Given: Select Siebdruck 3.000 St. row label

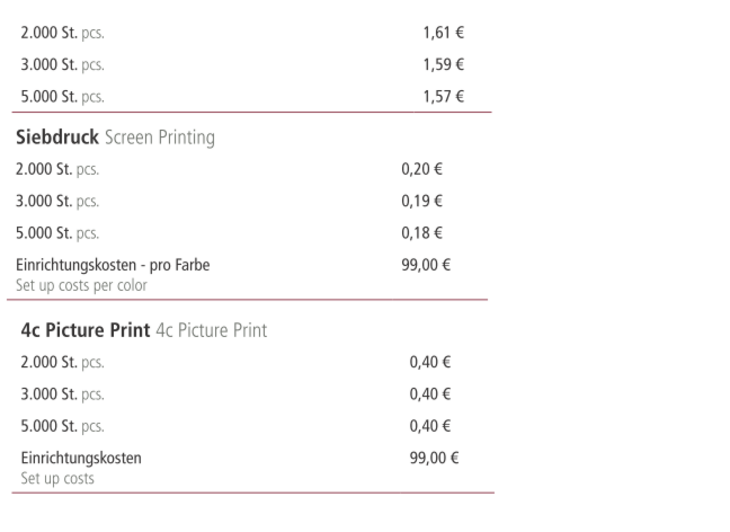Looking at the screenshot, I should click(57, 201).
